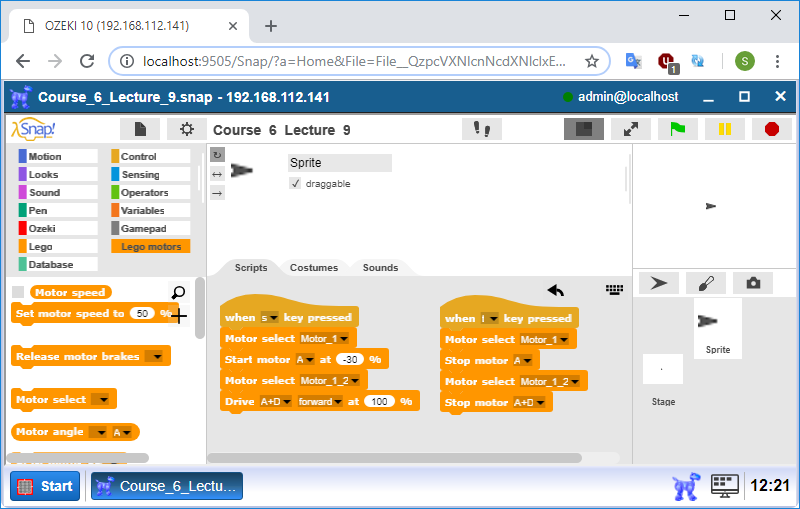Click the green flag to run
Viewport: 800px width, 509px height.
[678, 129]
